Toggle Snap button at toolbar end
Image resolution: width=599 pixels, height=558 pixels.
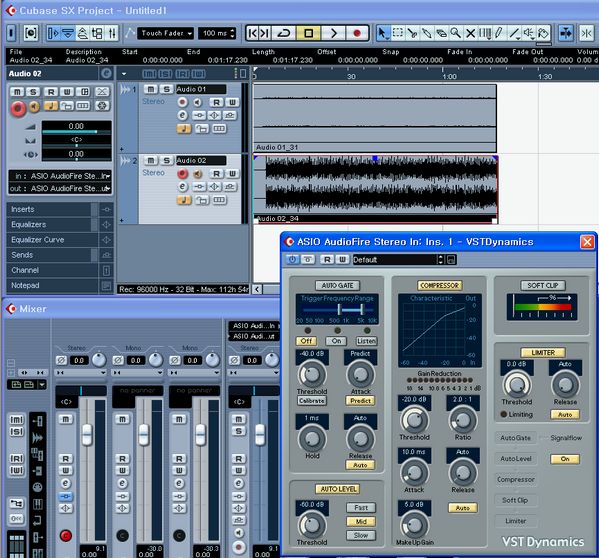point(586,33)
